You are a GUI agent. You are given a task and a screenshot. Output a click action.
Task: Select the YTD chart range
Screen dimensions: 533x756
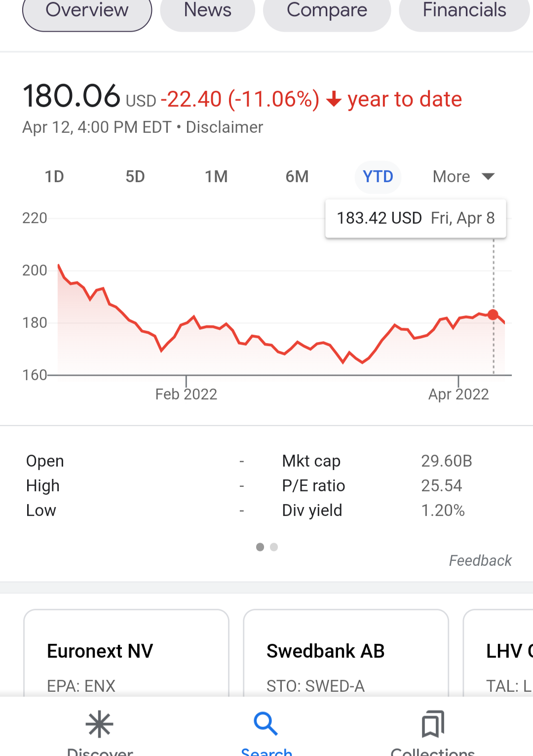click(378, 176)
